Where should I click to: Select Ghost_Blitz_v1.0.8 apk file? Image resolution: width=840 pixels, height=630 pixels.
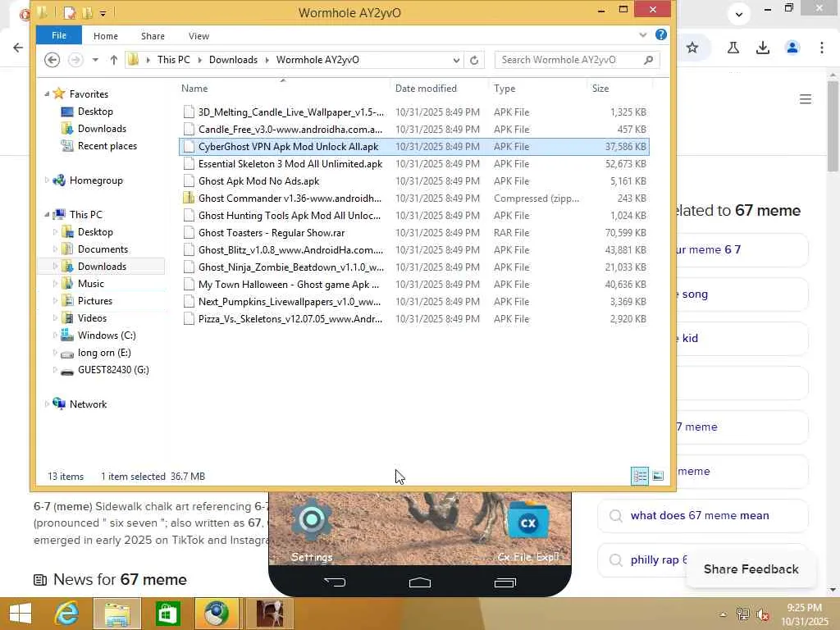(414, 250)
